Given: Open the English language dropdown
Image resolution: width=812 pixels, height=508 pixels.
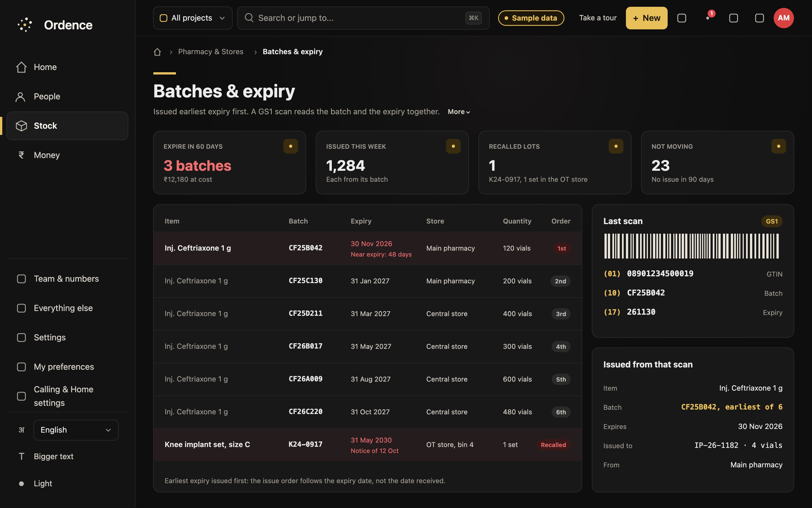Looking at the screenshot, I should tap(76, 430).
